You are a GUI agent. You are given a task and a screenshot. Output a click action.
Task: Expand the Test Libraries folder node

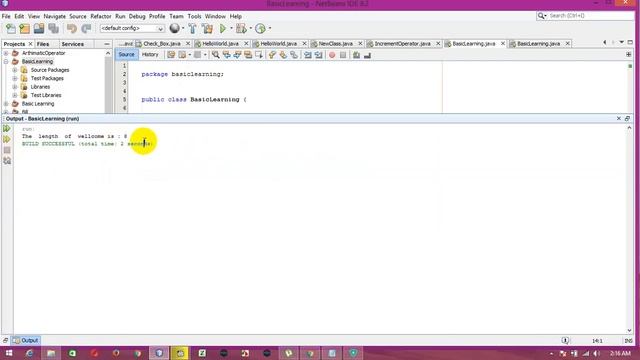(x=15, y=95)
